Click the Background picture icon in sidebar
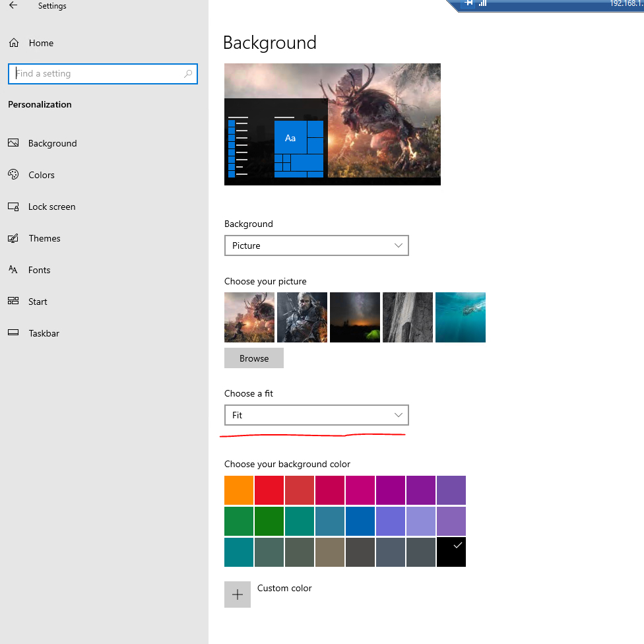This screenshot has height=644, width=644. [13, 143]
